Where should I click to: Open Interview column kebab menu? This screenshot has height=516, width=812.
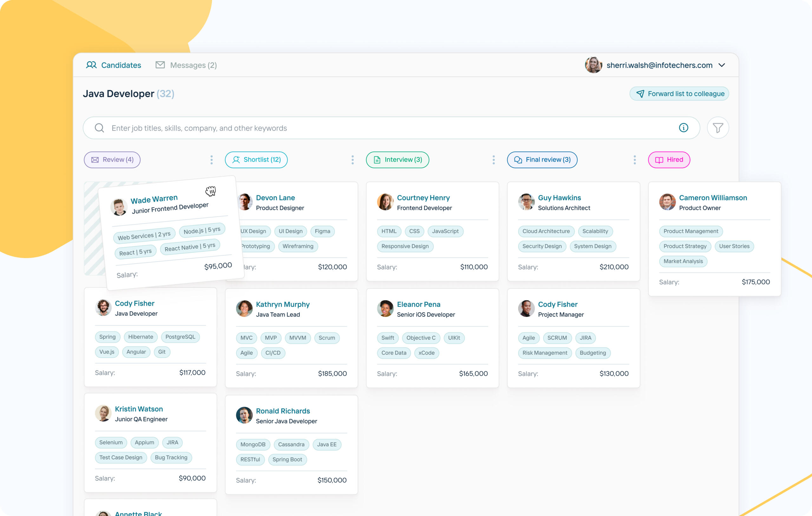pyautogui.click(x=493, y=160)
